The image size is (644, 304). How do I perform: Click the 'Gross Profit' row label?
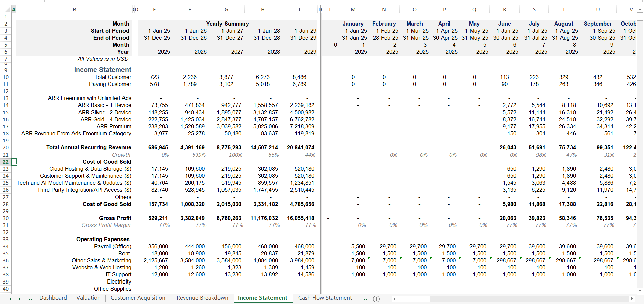[115, 218]
